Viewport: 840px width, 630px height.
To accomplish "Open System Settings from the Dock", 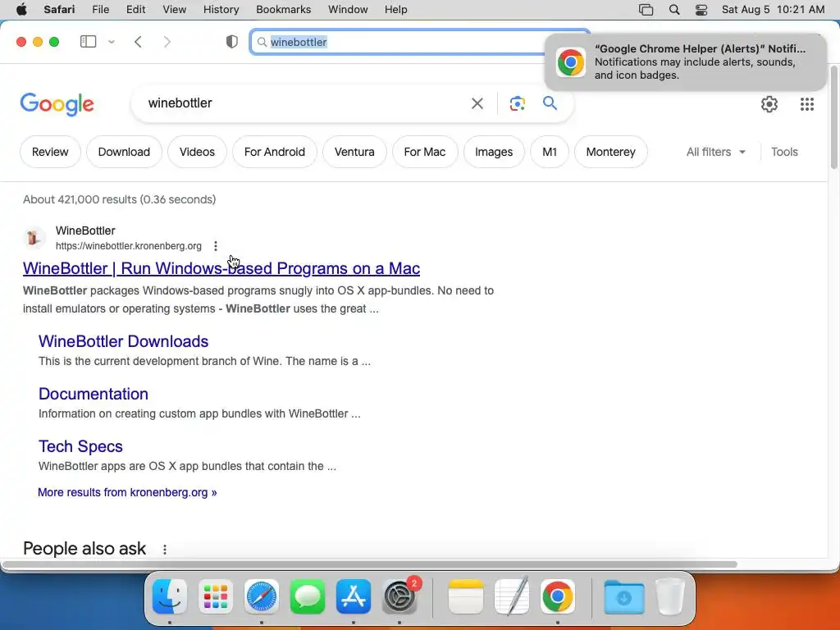I will tap(399, 596).
